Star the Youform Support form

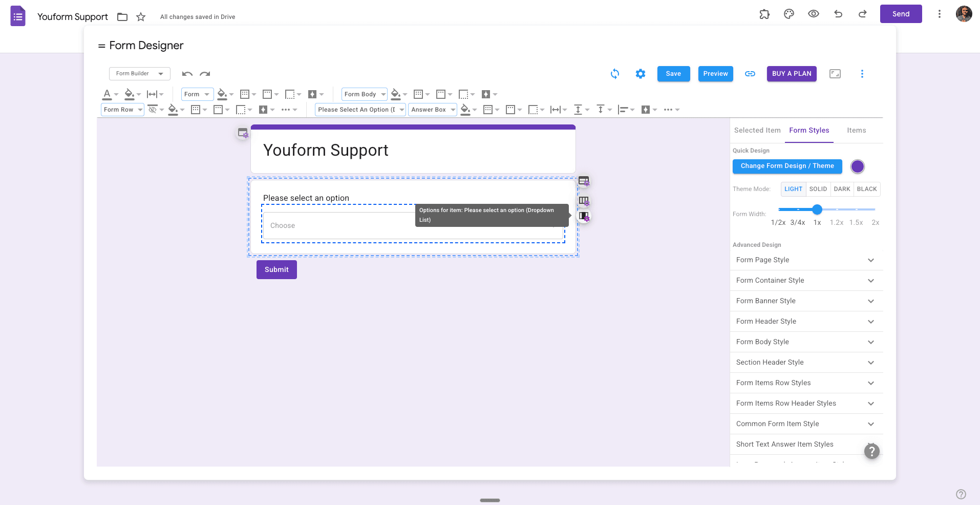[141, 17]
